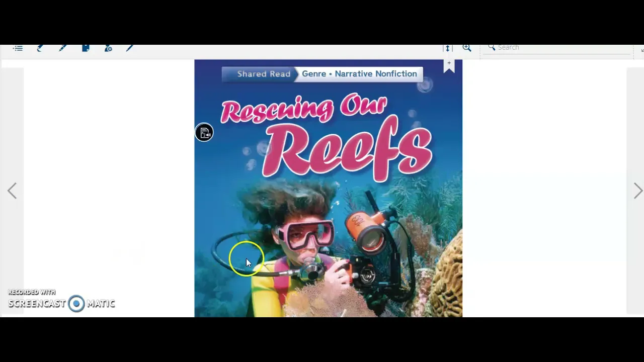Click the zoom in magnifier icon

tap(467, 48)
